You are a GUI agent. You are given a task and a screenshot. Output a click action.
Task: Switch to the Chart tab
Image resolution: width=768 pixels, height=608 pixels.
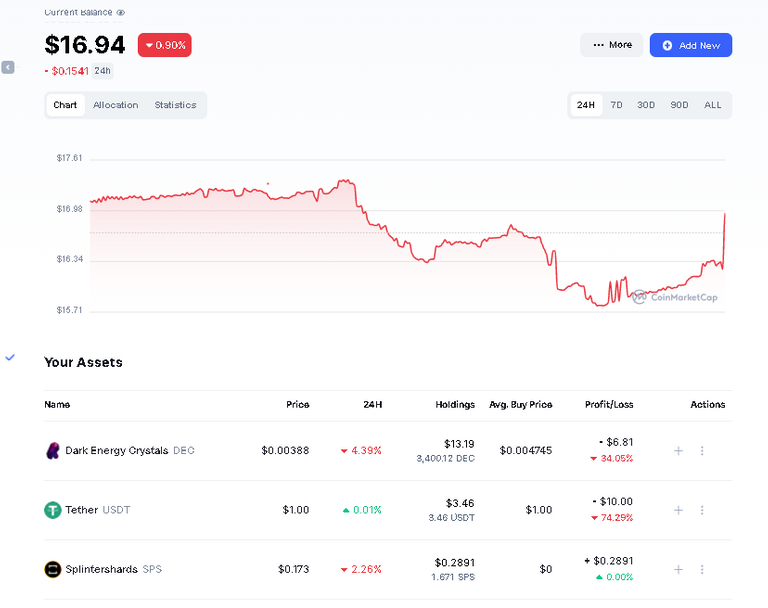[65, 105]
